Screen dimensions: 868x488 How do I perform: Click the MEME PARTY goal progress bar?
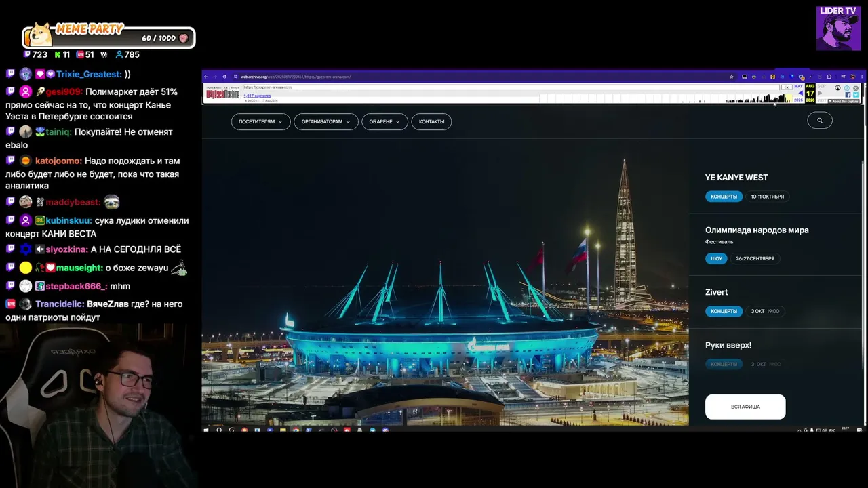point(109,38)
